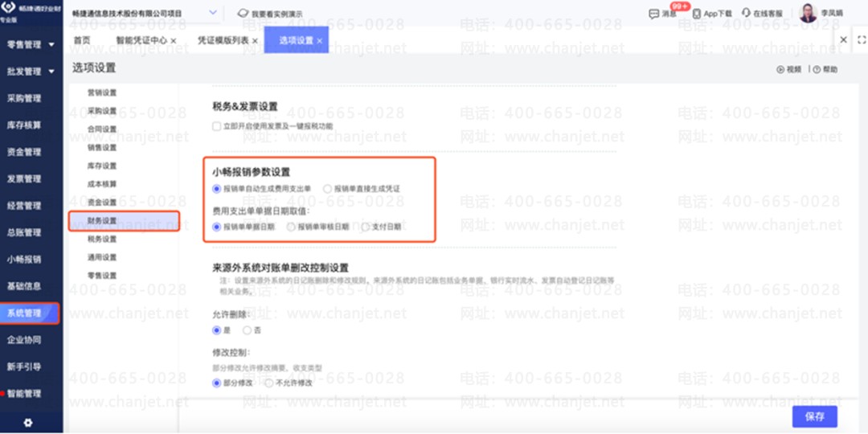
Task: Click the App下载 phone icon
Action: 696,14
